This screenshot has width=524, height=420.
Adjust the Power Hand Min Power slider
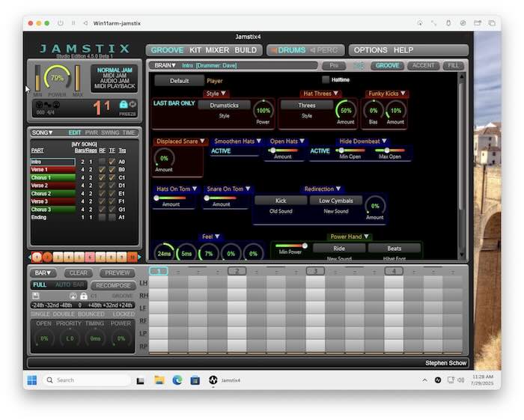pos(290,246)
